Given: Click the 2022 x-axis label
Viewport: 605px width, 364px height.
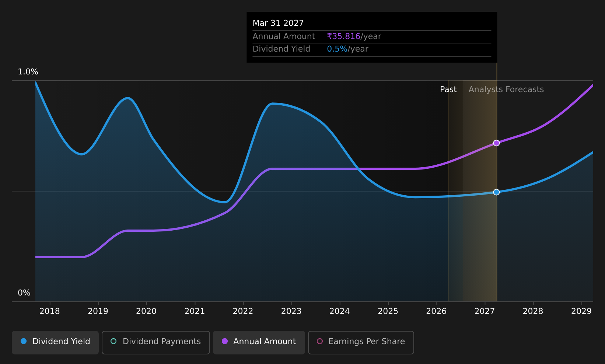Looking at the screenshot, I should [x=243, y=311].
